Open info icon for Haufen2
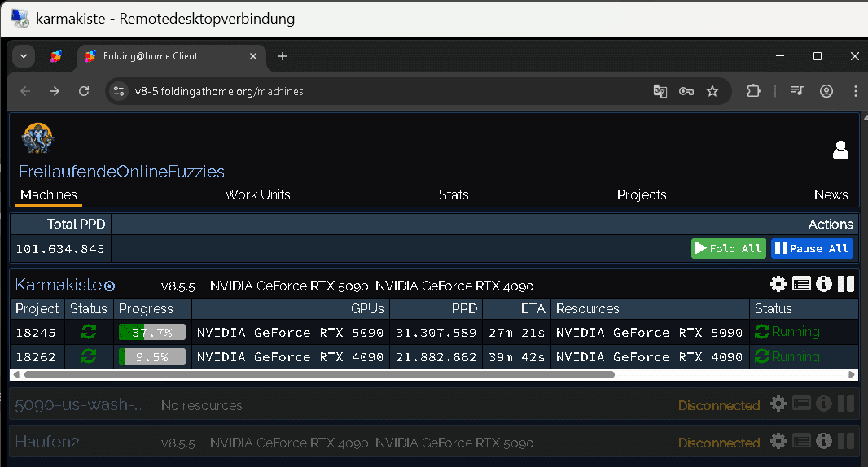 click(x=824, y=441)
